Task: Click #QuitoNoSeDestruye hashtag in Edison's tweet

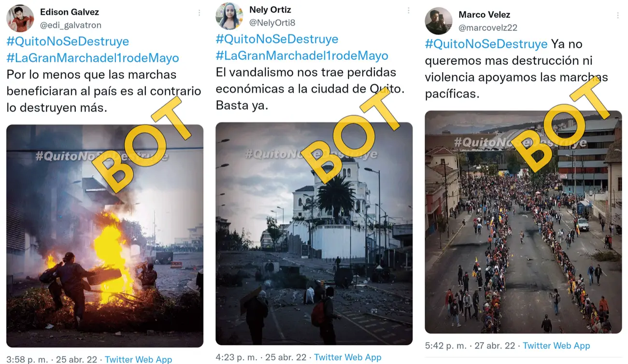Action: [68, 42]
